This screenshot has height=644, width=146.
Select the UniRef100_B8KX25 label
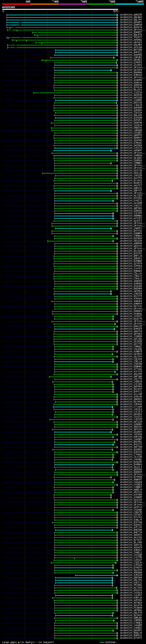[131, 326]
